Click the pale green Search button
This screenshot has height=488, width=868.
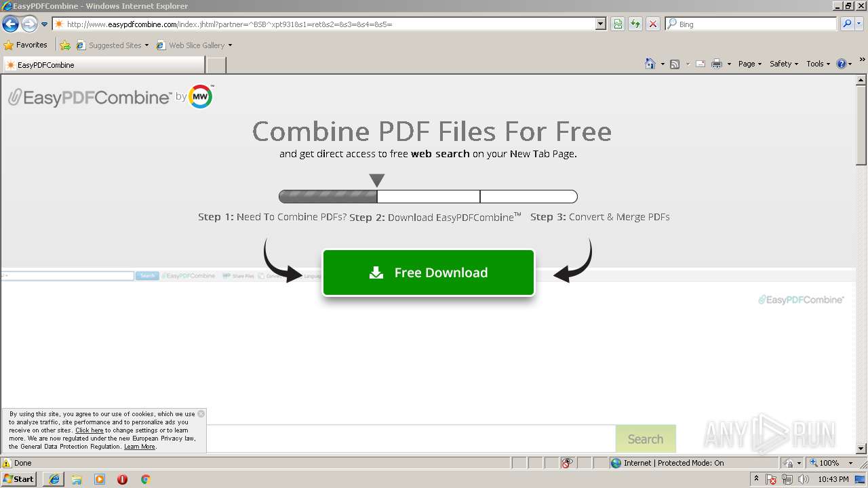(x=646, y=439)
